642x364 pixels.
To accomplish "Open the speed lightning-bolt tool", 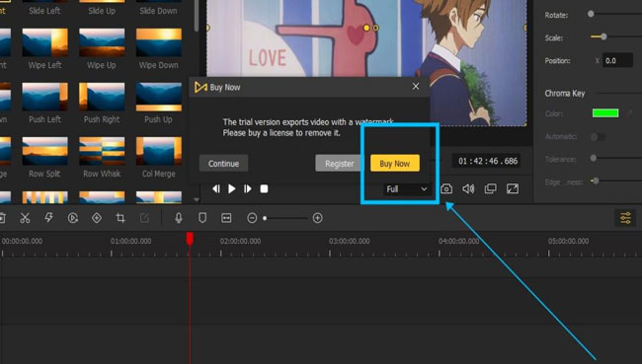I will tap(48, 218).
